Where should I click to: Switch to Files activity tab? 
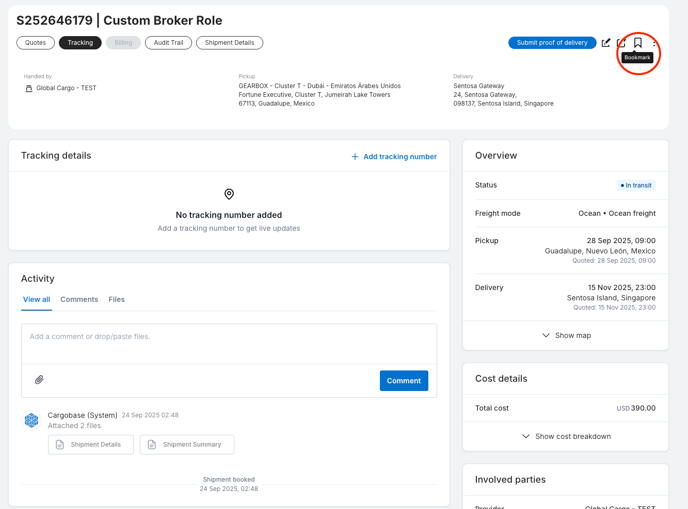coord(117,300)
